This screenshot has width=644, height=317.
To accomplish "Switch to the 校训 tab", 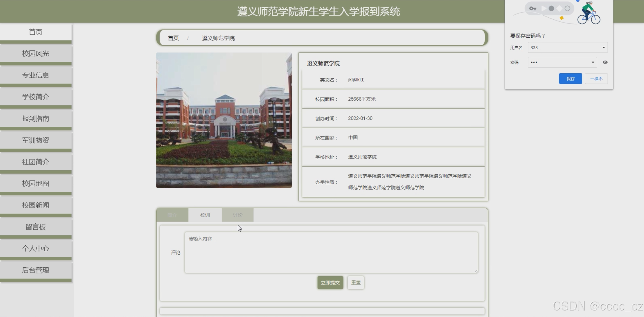I will [x=205, y=215].
